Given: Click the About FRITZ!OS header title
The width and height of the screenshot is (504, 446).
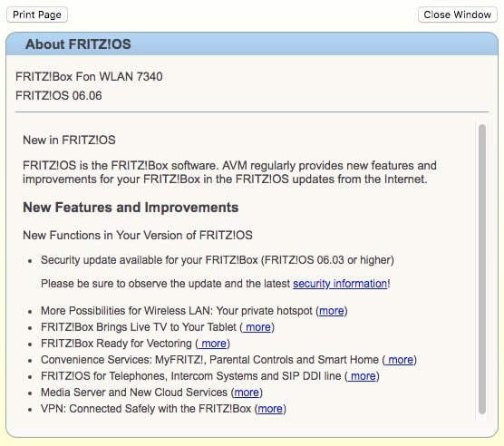Looking at the screenshot, I should (78, 44).
